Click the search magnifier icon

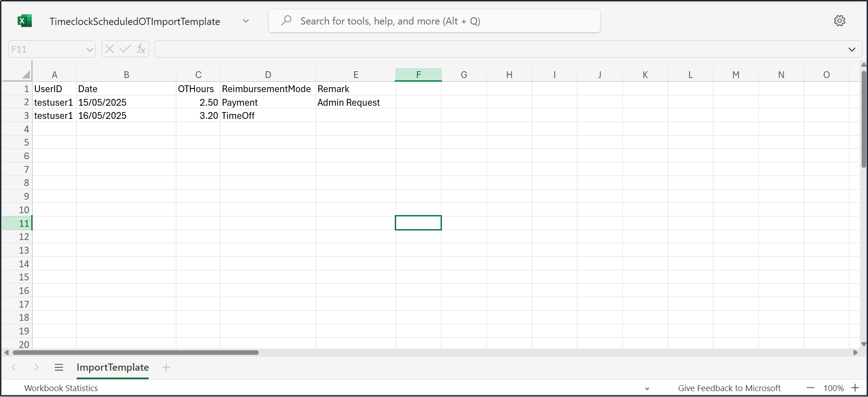coord(286,21)
